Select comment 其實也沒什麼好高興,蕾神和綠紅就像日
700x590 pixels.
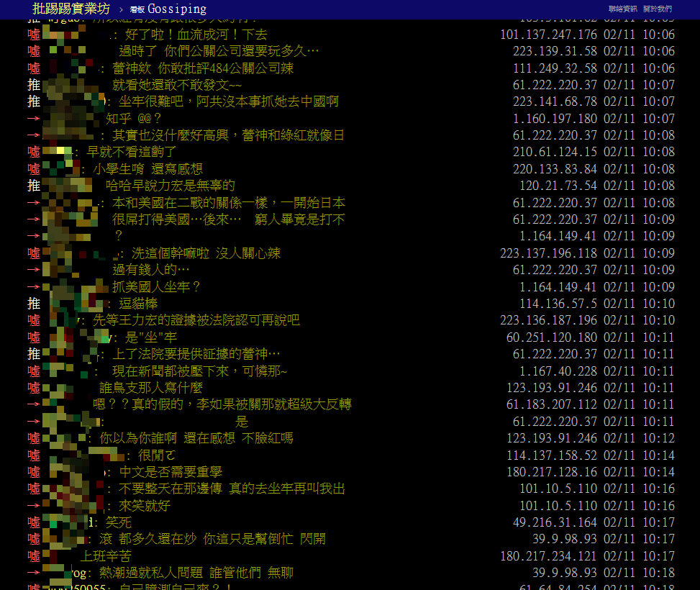click(228, 135)
